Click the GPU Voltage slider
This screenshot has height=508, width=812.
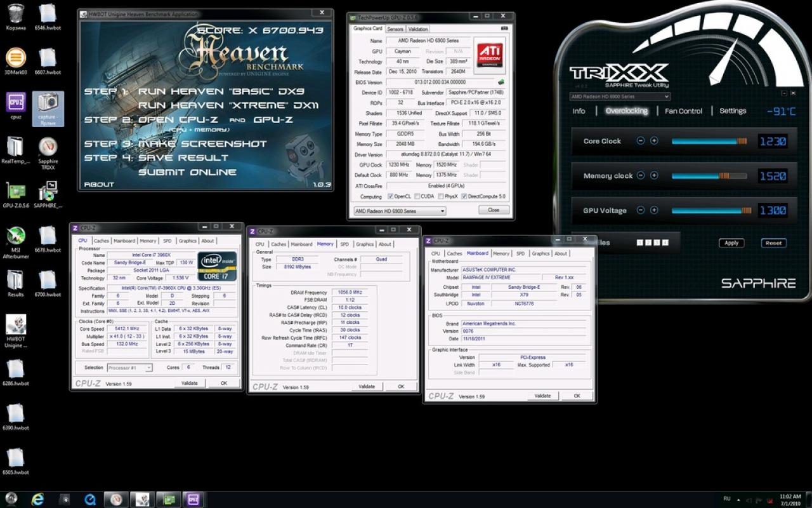pyautogui.click(x=711, y=210)
